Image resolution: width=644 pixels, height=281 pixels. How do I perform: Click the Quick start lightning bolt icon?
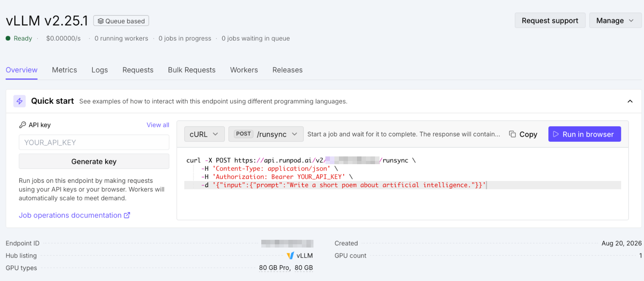pyautogui.click(x=20, y=101)
